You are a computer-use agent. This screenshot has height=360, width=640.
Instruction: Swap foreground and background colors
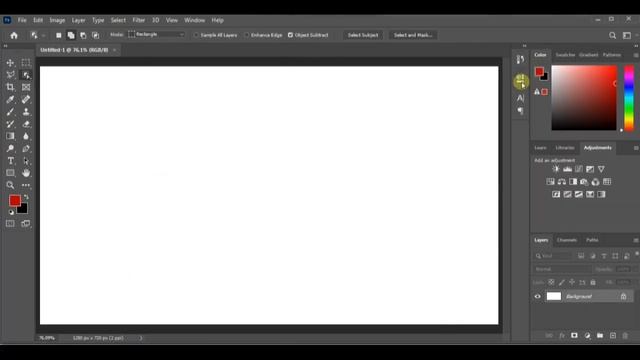(26, 197)
